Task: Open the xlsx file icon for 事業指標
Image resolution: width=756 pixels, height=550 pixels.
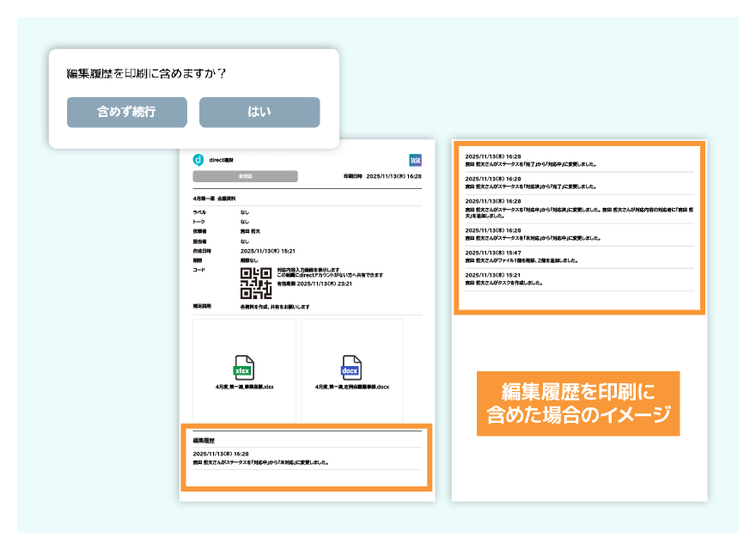Action: pyautogui.click(x=243, y=365)
